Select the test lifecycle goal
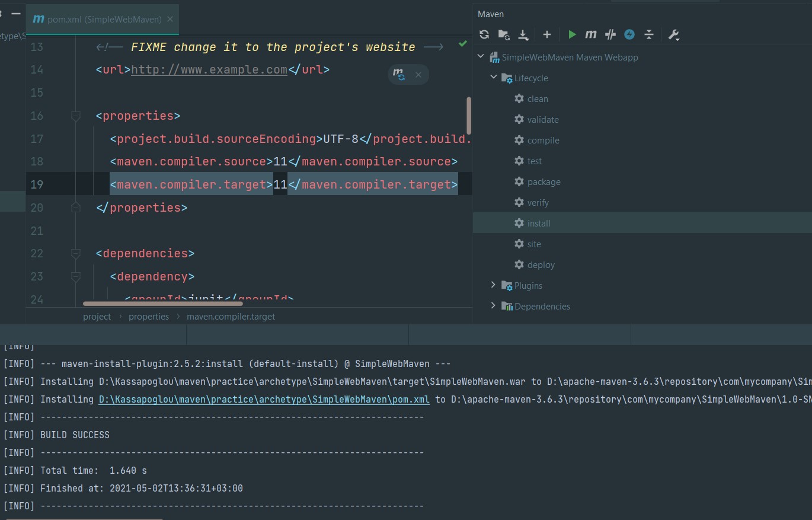 coord(535,161)
